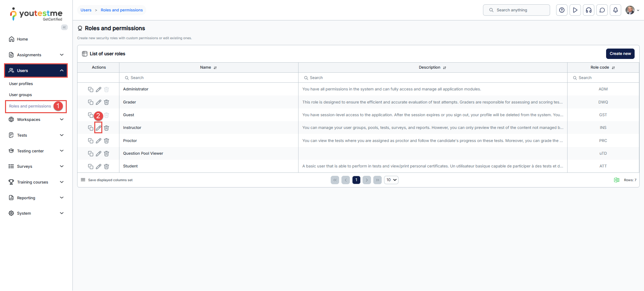The image size is (644, 291).
Task: Click the Users breadcrumb link
Action: tap(86, 10)
